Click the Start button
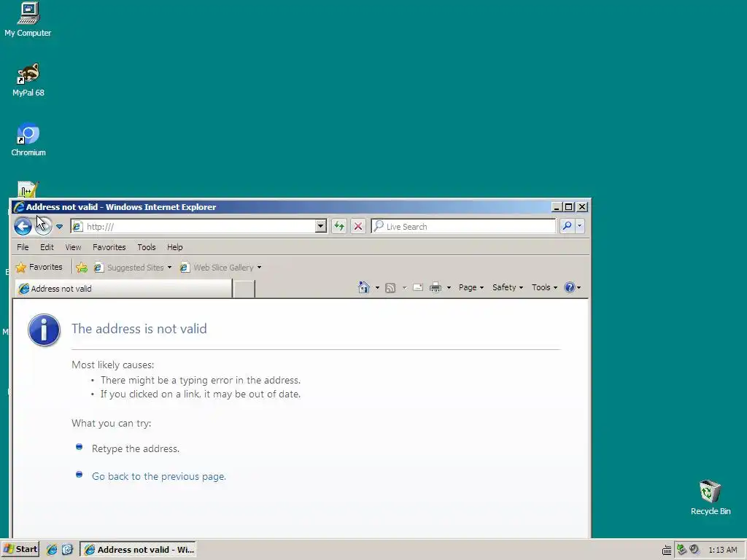 click(20, 549)
